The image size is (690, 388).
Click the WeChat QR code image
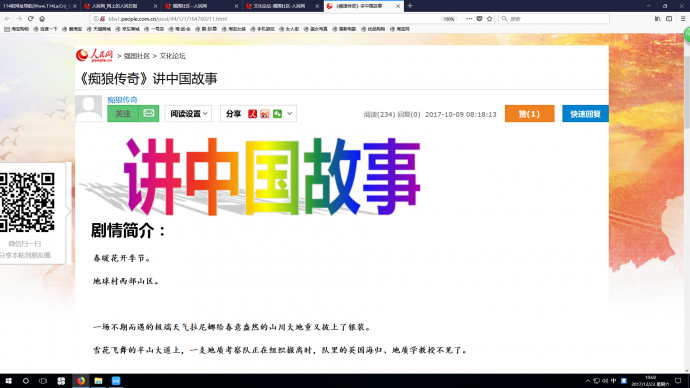(27, 202)
